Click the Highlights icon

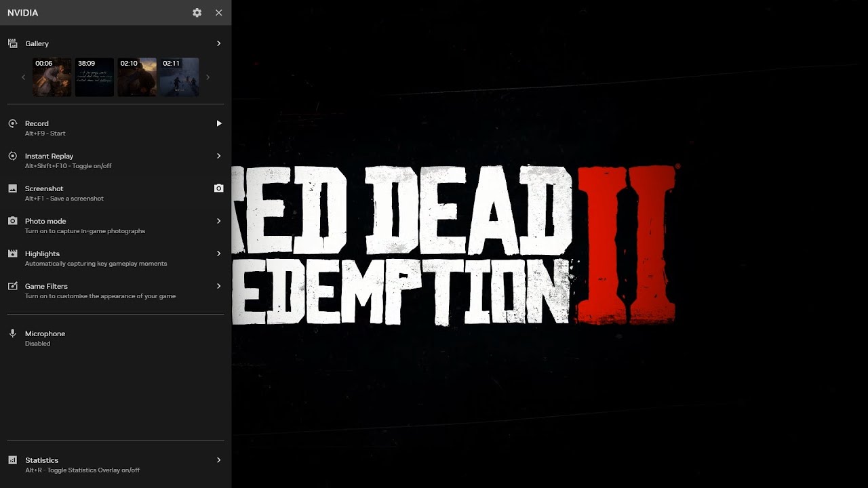pos(12,253)
